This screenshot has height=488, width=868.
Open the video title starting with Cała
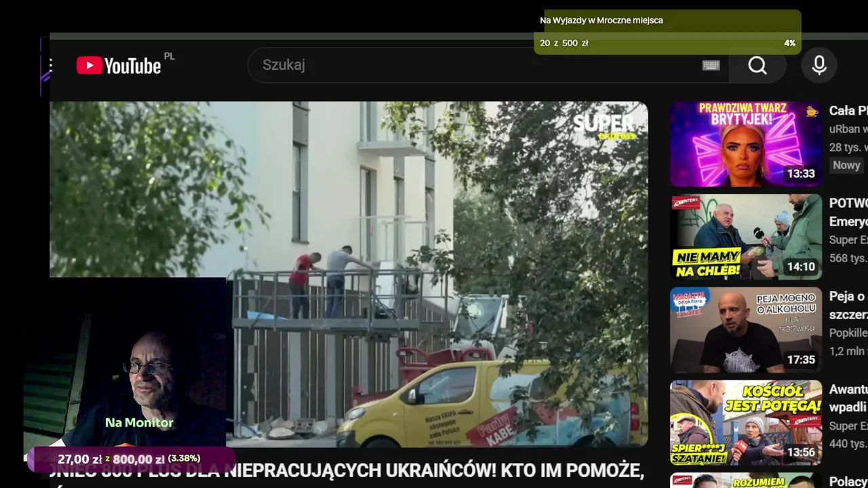pyautogui.click(x=848, y=110)
